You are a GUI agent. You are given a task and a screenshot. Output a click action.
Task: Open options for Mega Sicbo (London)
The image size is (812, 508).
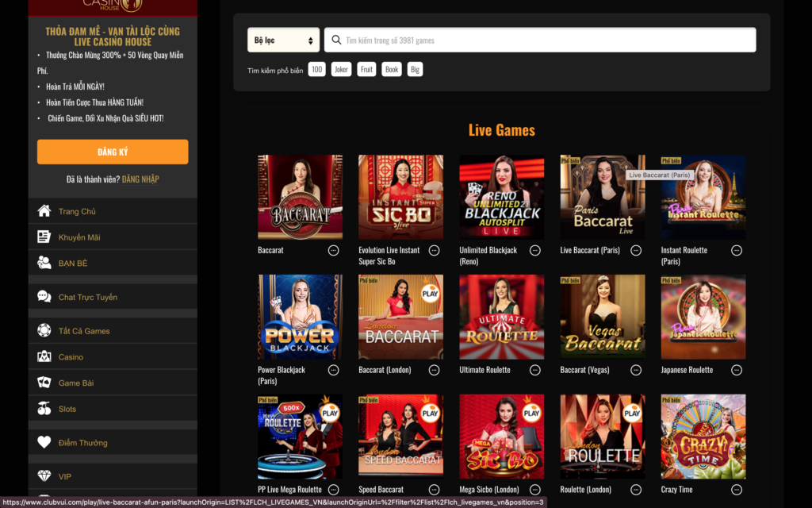[x=535, y=490]
